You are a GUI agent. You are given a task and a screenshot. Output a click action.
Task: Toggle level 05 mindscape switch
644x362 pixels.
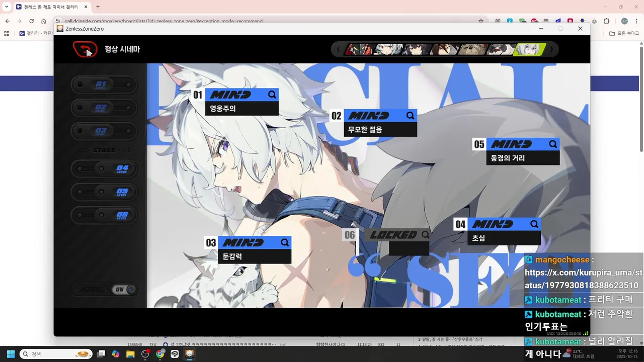click(104, 192)
